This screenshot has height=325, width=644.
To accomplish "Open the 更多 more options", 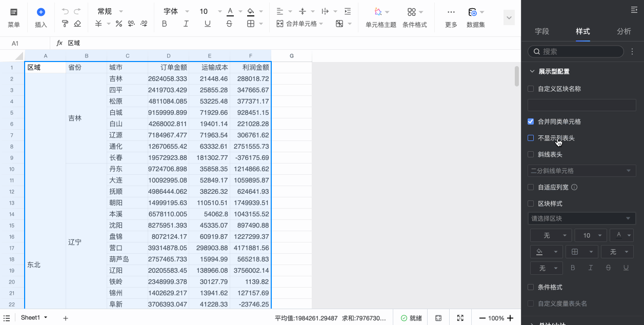I will click(451, 18).
